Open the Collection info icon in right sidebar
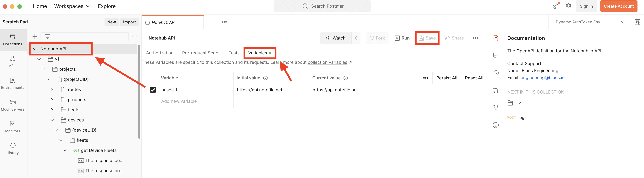Image resolution: width=644 pixels, height=178 pixels. (496, 125)
